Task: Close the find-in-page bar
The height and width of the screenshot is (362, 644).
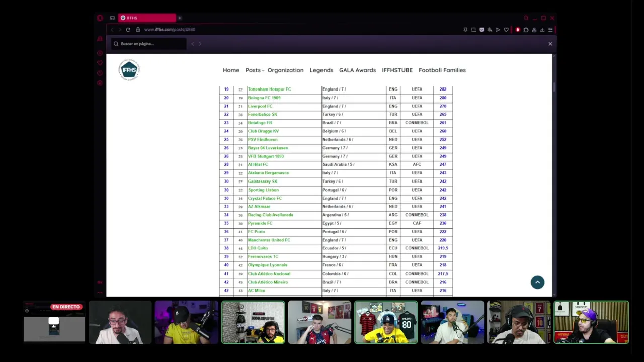Action: tap(550, 44)
